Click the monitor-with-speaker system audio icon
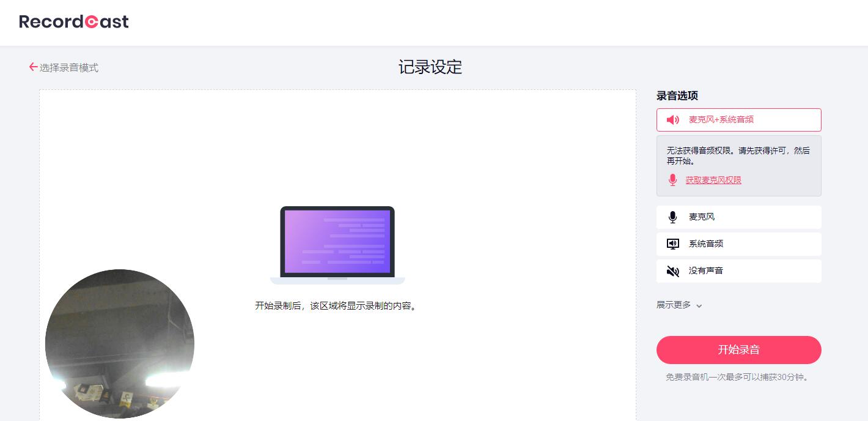 [x=672, y=244]
